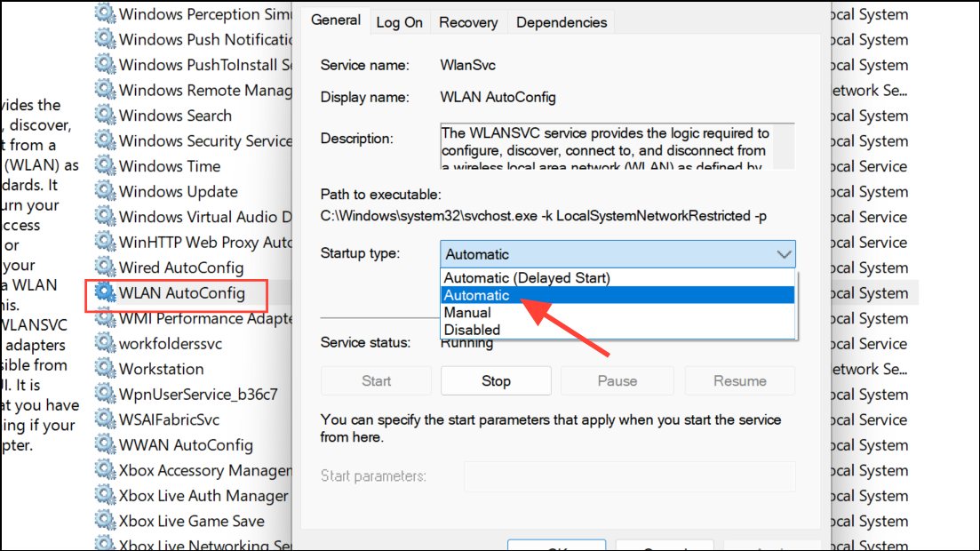The width and height of the screenshot is (980, 551).
Task: Click gear icon beside Windows Search
Action: pos(105,115)
